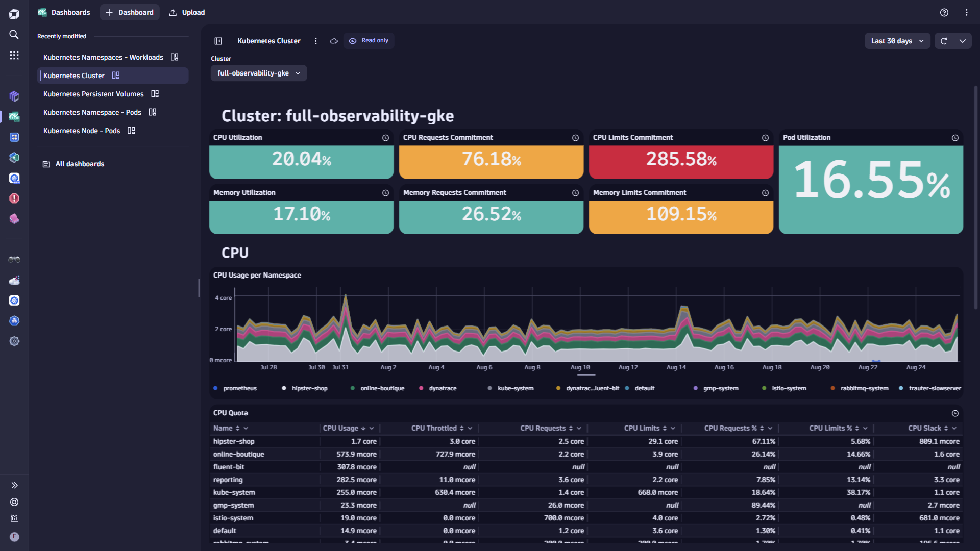Open the help question mark icon
Screen dimensions: 980x551
coord(944,12)
